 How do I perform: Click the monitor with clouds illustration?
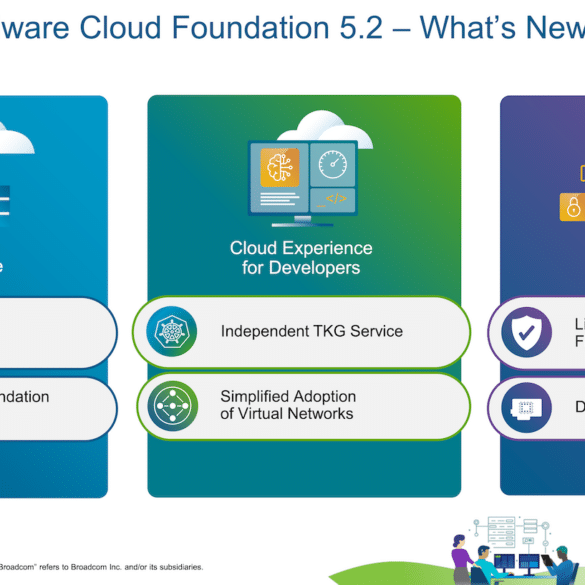click(x=309, y=169)
